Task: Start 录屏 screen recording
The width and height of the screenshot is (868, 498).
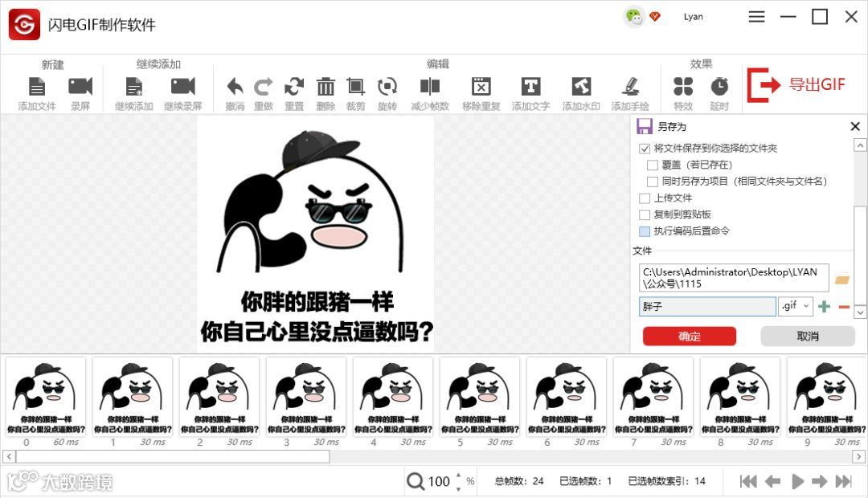Action: pyautogui.click(x=80, y=86)
